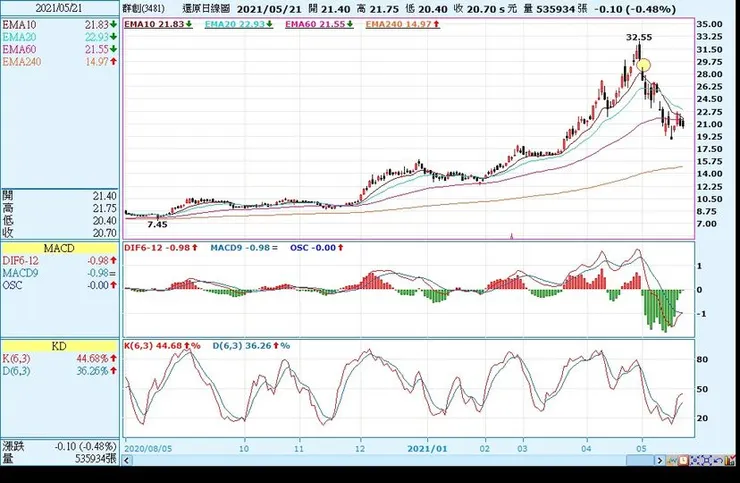Click the EMA240 row in the left panel
Image resolution: width=740 pixels, height=483 pixels.
[x=59, y=62]
